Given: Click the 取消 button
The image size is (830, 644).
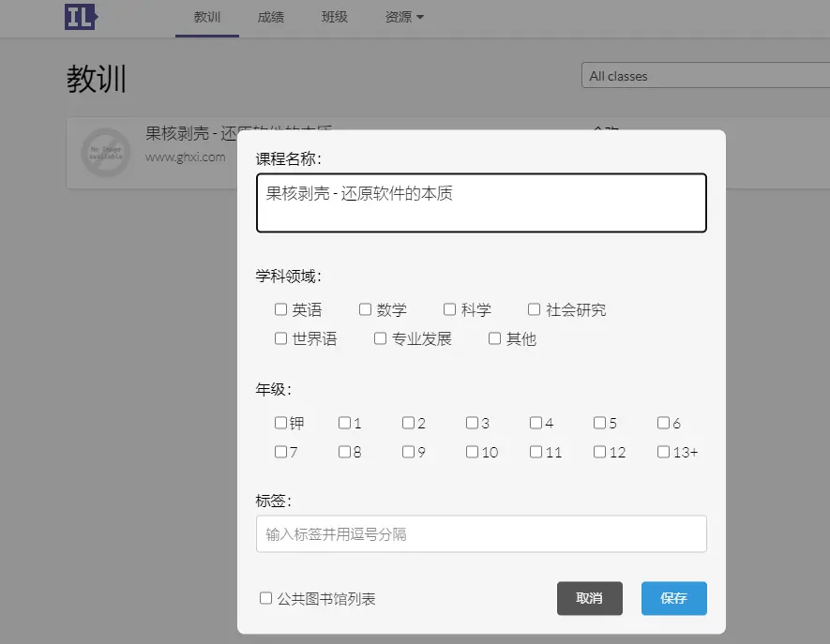Looking at the screenshot, I should [x=590, y=598].
